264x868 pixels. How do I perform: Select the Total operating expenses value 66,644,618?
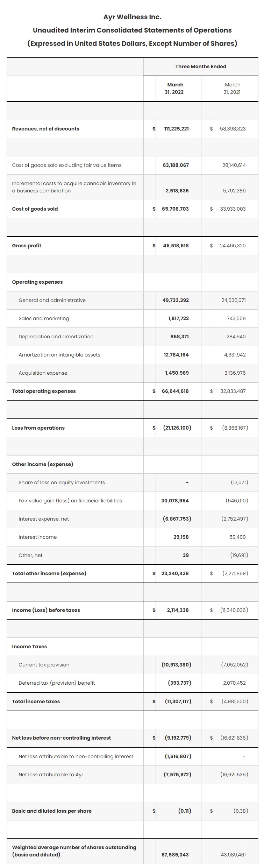tap(175, 391)
